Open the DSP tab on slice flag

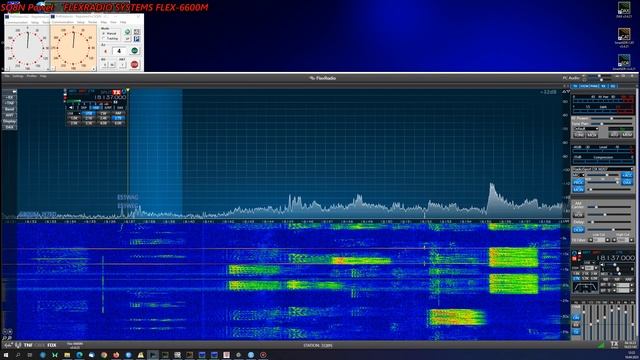[x=84, y=108]
